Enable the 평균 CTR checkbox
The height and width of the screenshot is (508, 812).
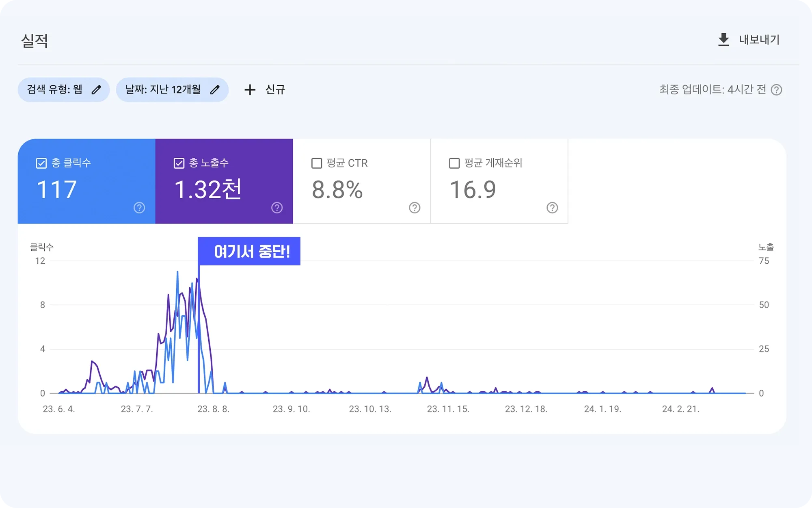pyautogui.click(x=317, y=163)
